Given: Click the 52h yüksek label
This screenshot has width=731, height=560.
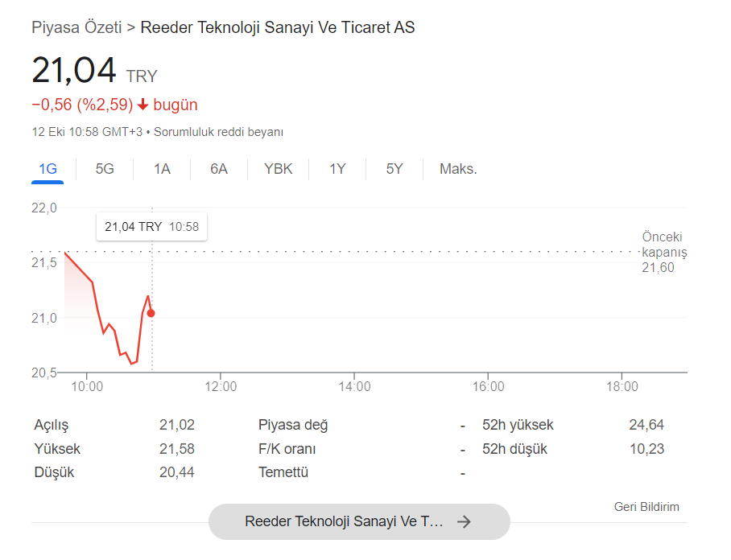Looking at the screenshot, I should pyautogui.click(x=518, y=425).
